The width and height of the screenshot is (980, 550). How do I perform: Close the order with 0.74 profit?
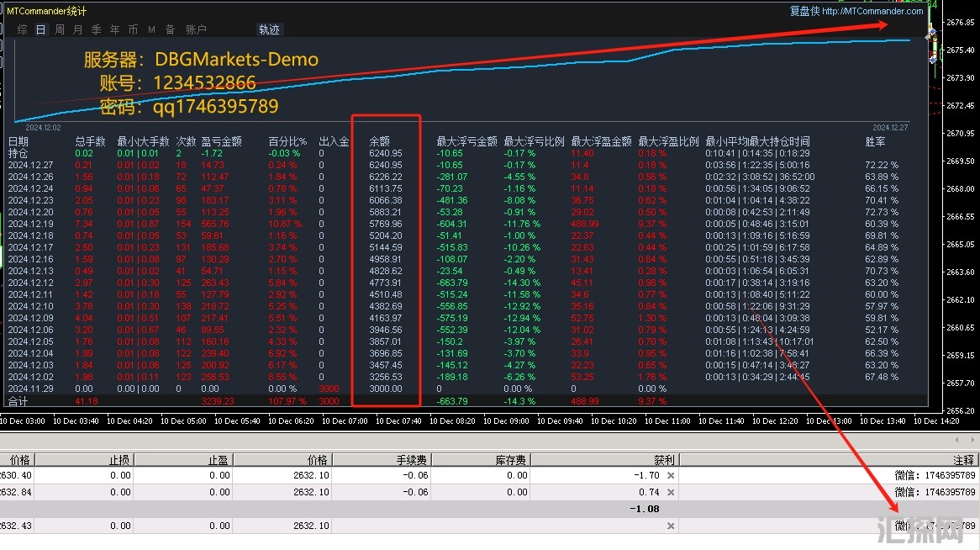pyautogui.click(x=670, y=492)
